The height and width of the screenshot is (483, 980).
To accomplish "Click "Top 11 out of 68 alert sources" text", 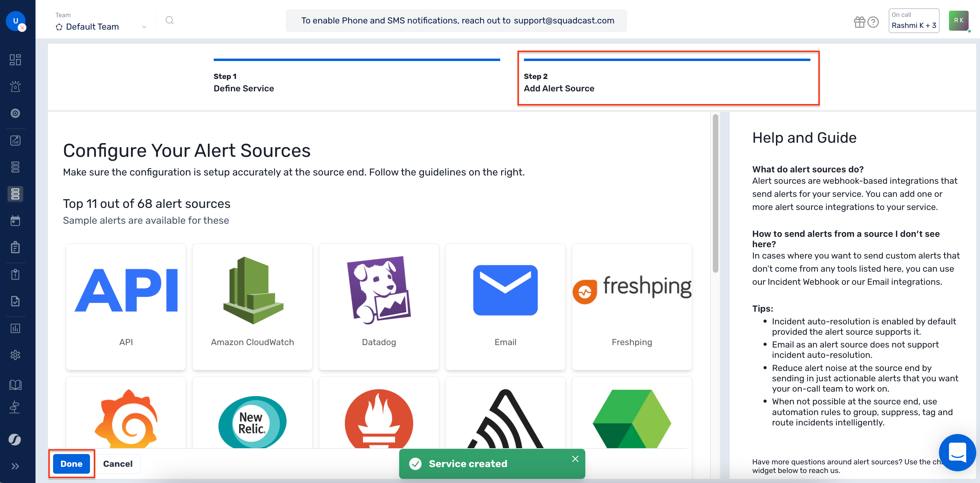I will click(147, 204).
